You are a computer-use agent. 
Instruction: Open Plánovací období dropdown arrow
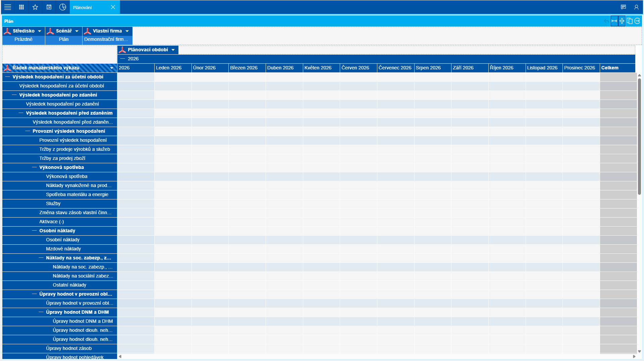point(173,50)
